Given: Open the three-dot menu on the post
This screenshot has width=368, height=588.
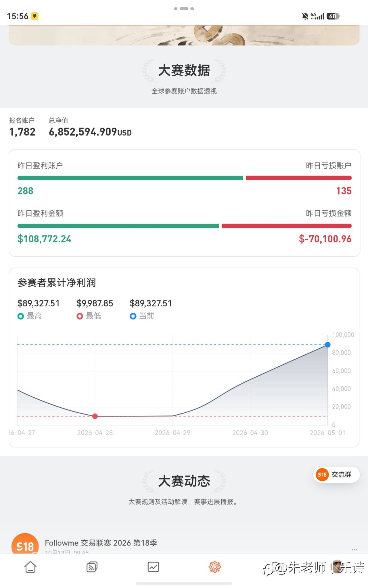Looking at the screenshot, I should (x=354, y=550).
